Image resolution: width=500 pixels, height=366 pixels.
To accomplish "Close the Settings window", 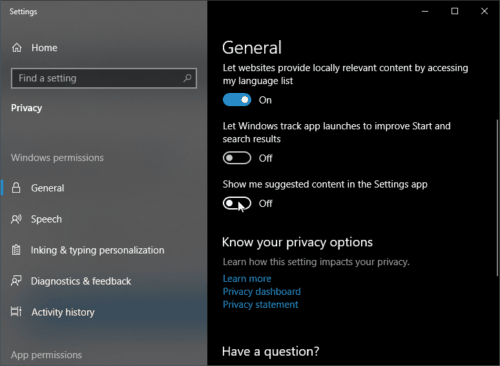I will coord(484,11).
